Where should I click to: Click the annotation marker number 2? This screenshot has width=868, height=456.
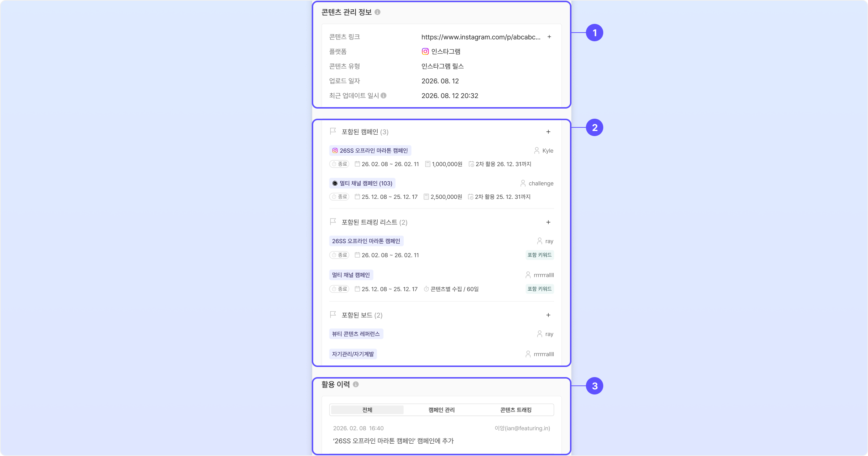[595, 128]
